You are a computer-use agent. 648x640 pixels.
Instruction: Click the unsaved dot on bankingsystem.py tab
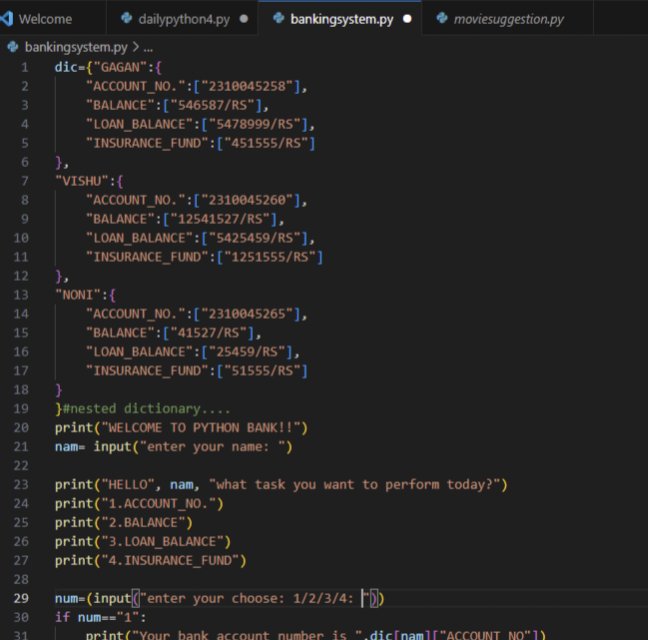tap(407, 19)
